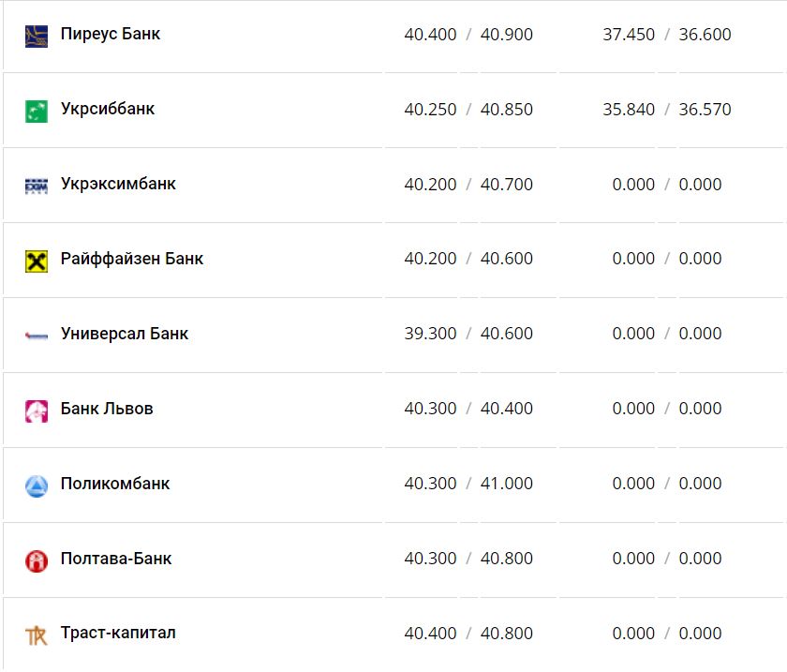Click the Ukreximbank logo icon
Screen dimensions: 787x672
36,186
